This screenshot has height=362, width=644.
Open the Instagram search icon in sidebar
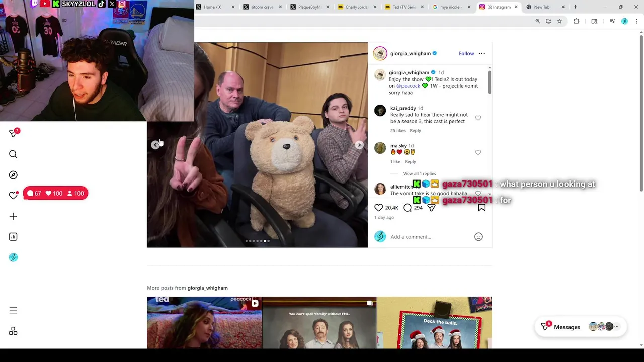click(x=13, y=154)
